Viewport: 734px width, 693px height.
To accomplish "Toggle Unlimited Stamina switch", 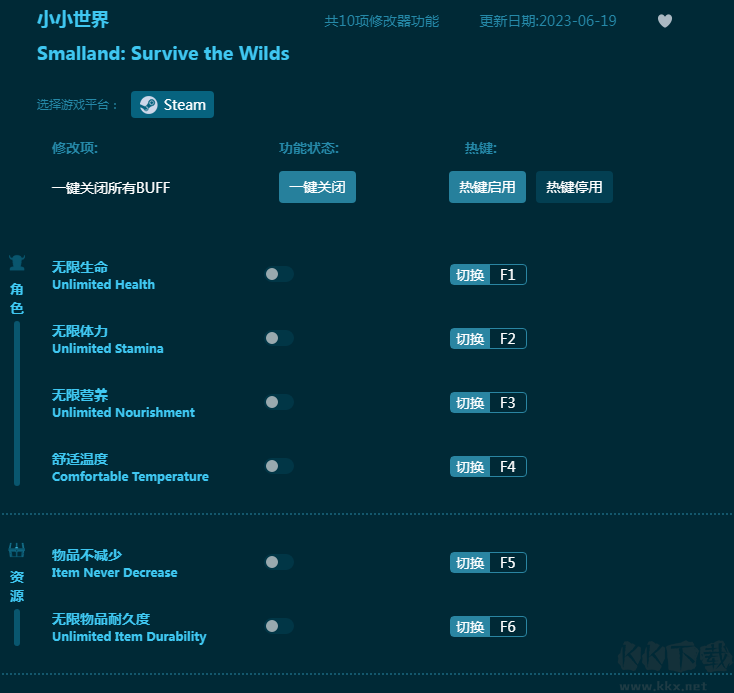I will [x=279, y=338].
